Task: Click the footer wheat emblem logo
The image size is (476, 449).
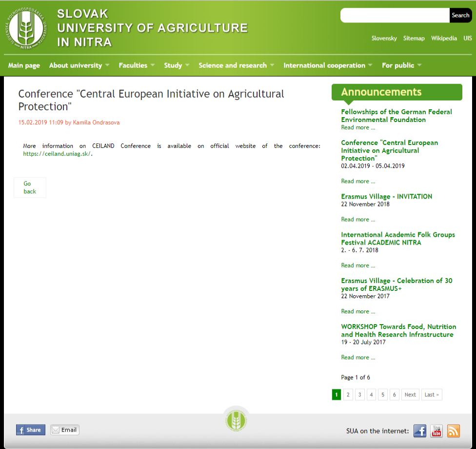Action: pyautogui.click(x=236, y=421)
